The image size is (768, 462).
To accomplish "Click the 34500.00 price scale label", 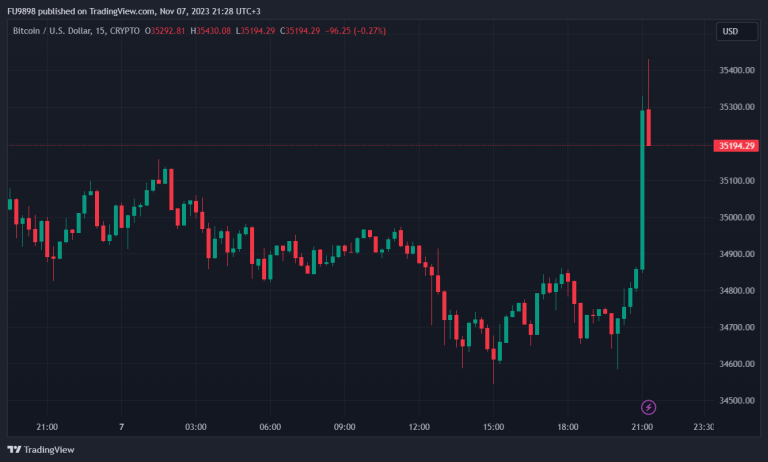I will pyautogui.click(x=735, y=401).
